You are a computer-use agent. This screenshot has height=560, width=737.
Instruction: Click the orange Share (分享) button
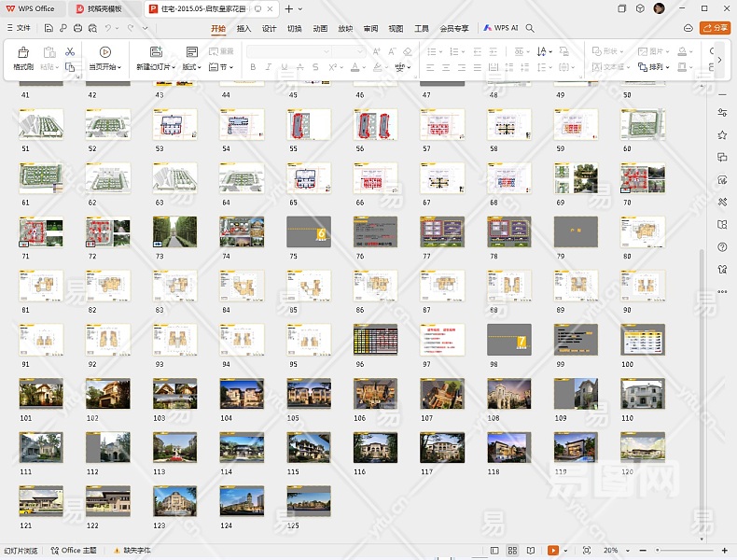(x=715, y=28)
